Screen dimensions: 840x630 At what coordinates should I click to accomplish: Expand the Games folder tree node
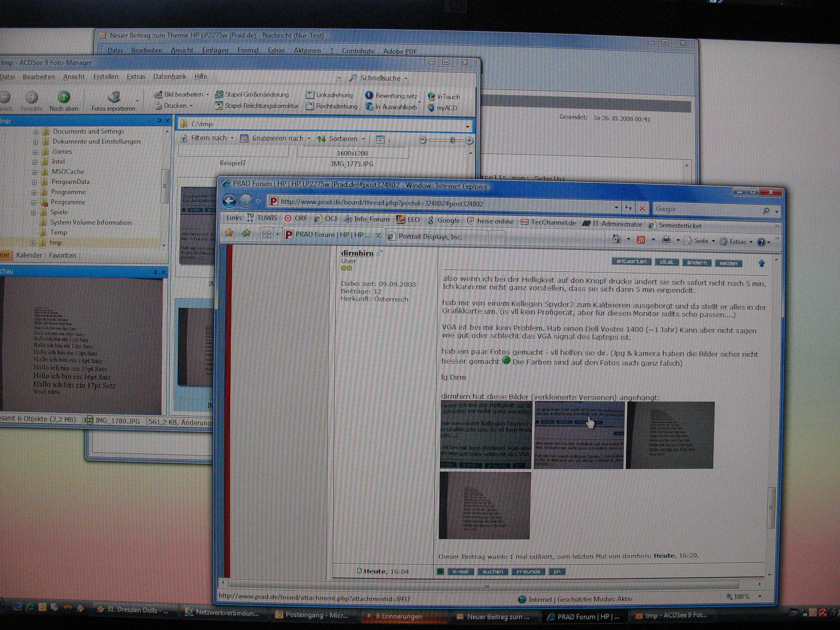pyautogui.click(x=35, y=152)
